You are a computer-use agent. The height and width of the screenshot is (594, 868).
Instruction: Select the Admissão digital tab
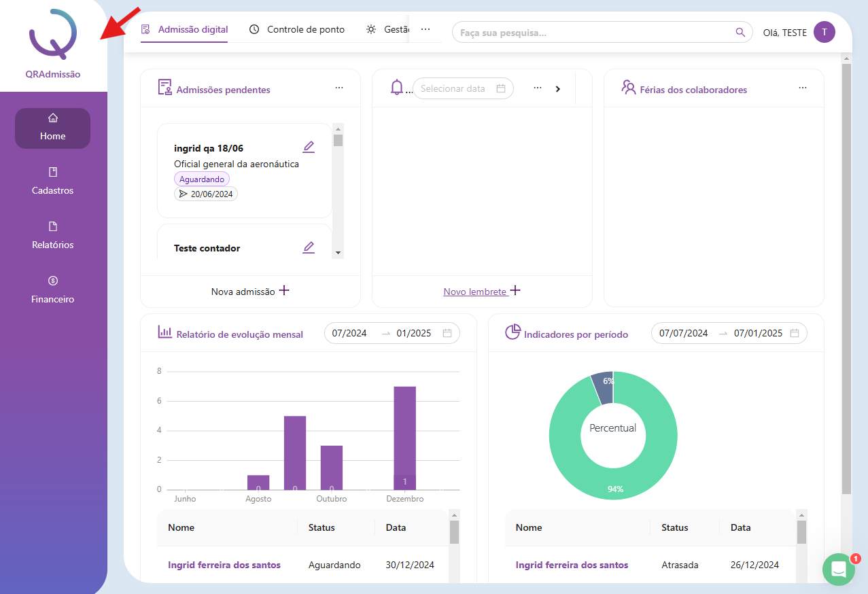pyautogui.click(x=184, y=30)
